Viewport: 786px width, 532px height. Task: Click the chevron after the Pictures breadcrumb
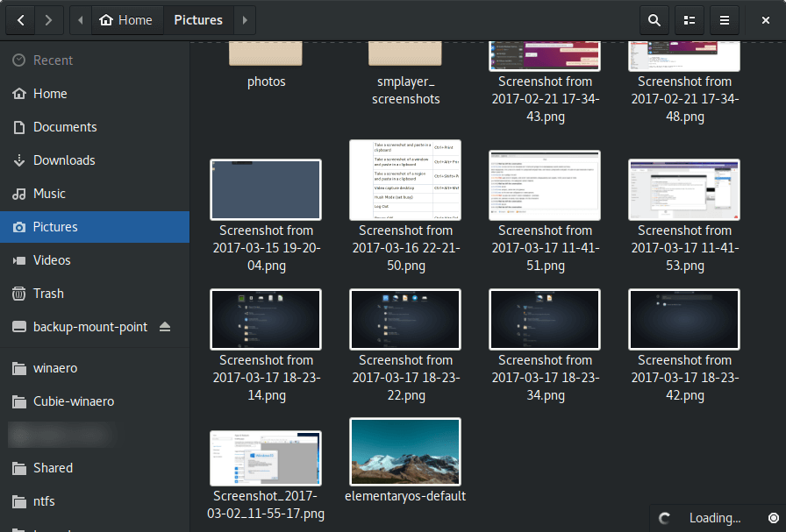243,19
